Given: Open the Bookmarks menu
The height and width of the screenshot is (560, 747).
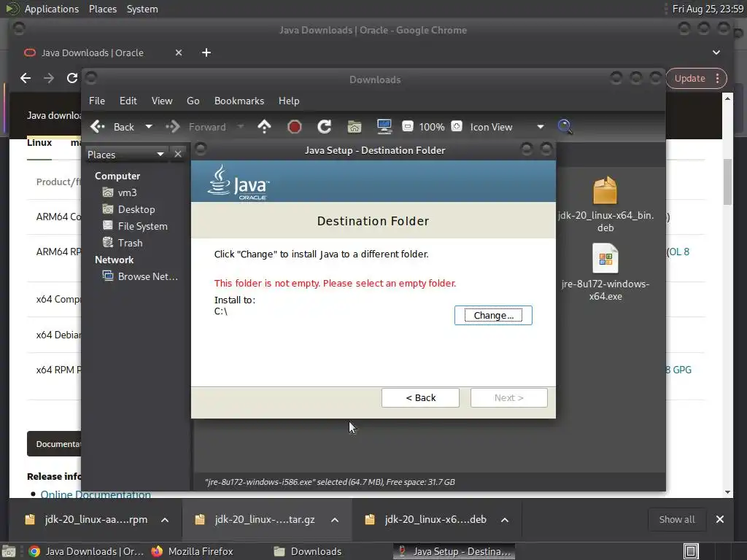Looking at the screenshot, I should 239,101.
